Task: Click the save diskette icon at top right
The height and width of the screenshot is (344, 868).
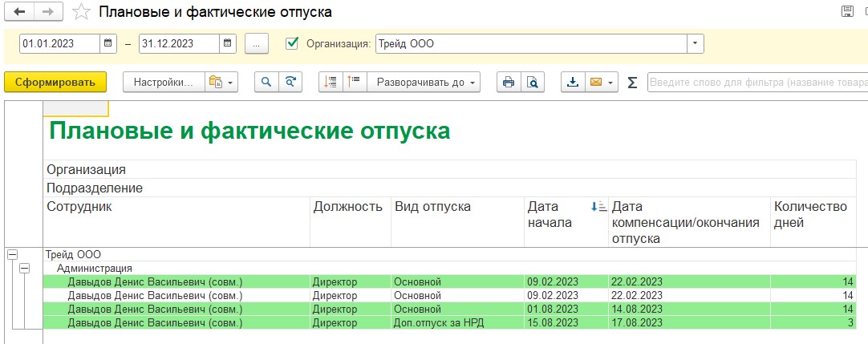Action: point(847,11)
